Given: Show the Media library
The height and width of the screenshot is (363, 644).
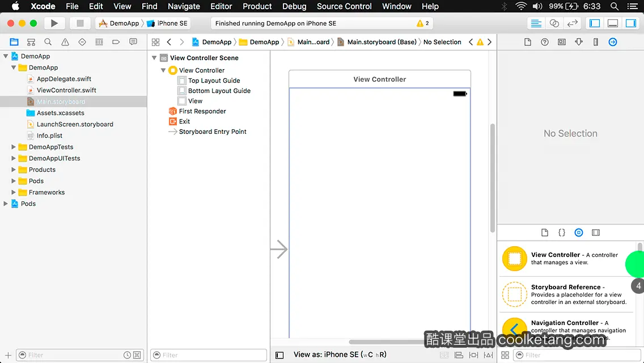Looking at the screenshot, I should 596,233.
